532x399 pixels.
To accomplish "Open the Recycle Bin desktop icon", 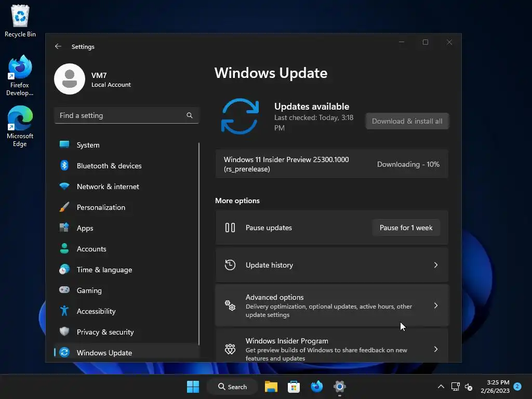I will (20, 21).
